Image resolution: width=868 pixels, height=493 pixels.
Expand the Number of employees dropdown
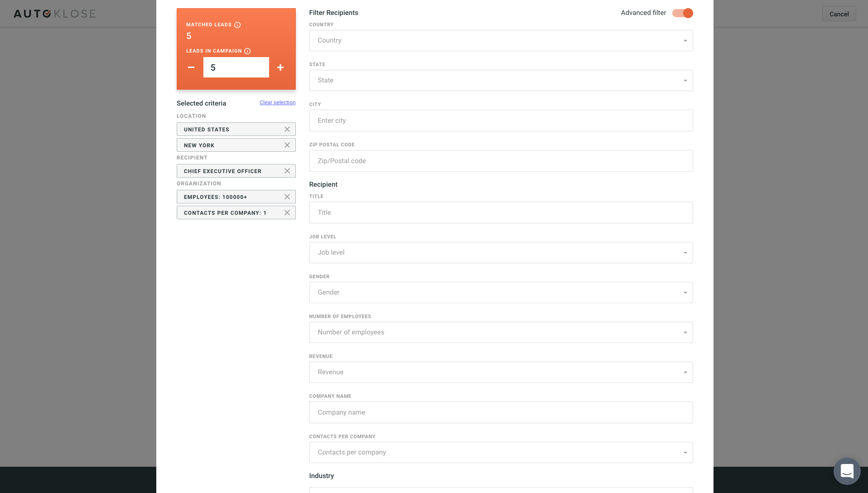point(501,333)
